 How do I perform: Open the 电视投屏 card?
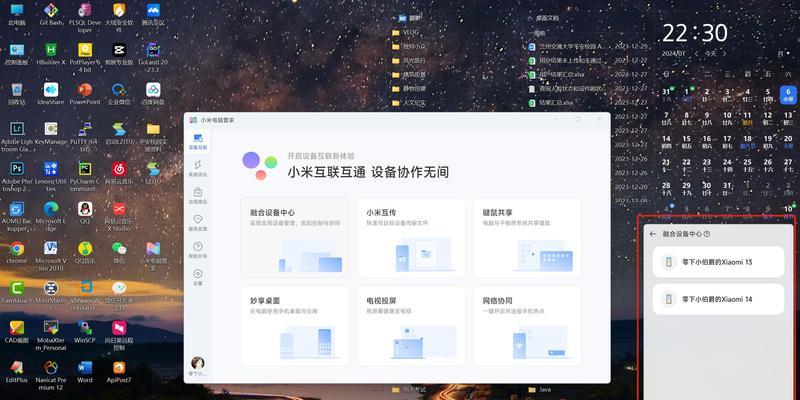pyautogui.click(x=411, y=326)
